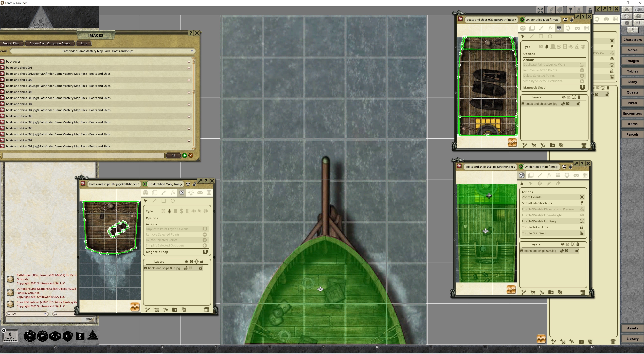Switch to the Unidentified Map / Image tab

click(x=165, y=184)
